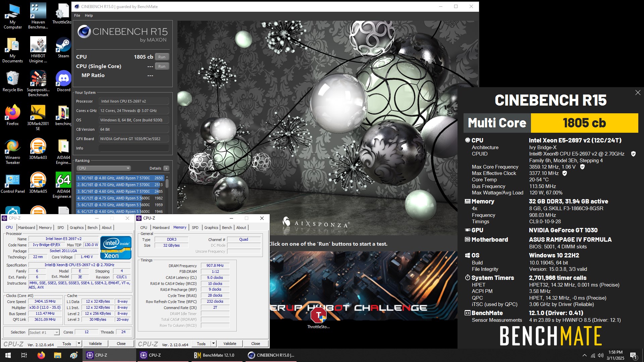Click the Intel Xeon inside logo
Screen dimensions: 644x362
[x=116, y=247]
